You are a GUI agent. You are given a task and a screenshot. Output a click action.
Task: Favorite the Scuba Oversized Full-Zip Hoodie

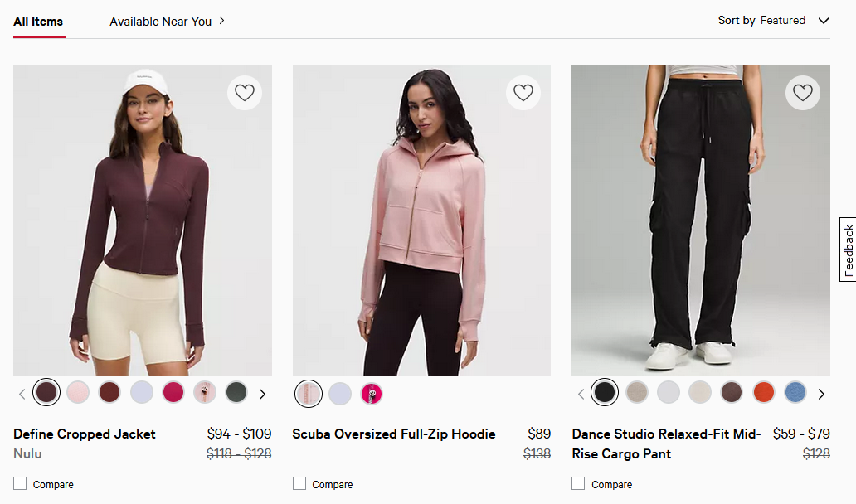coord(523,93)
